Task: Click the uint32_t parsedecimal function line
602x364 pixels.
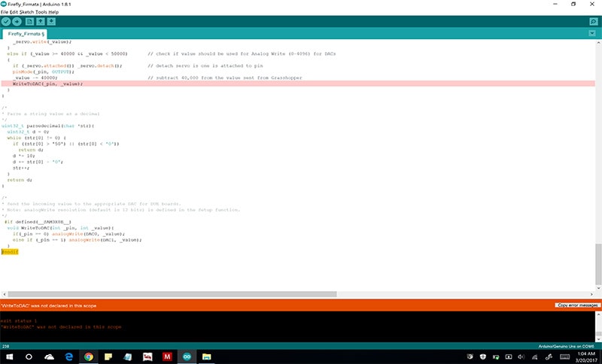Action: click(x=47, y=126)
